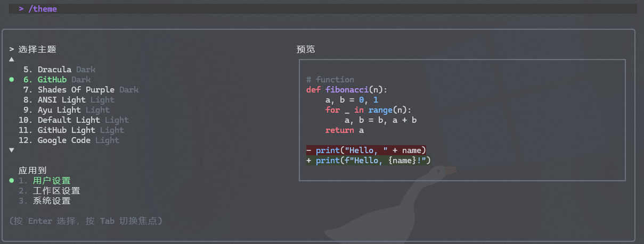Click the removed print line in preview
The height and width of the screenshot is (244, 644).
click(366, 150)
